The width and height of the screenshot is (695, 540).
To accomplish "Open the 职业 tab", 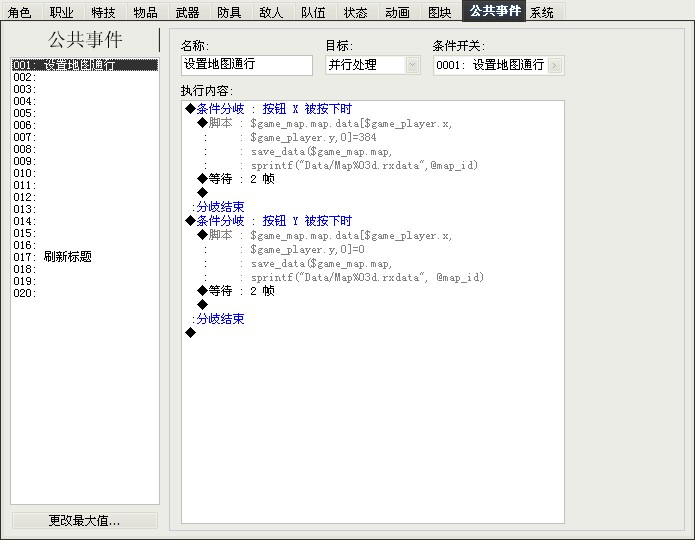I will point(62,12).
